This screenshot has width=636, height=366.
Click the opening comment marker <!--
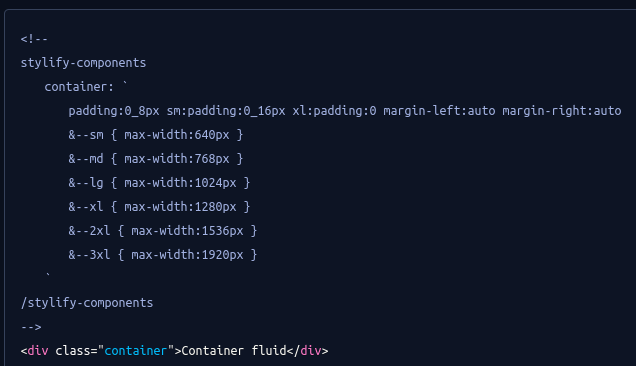[x=34, y=39]
